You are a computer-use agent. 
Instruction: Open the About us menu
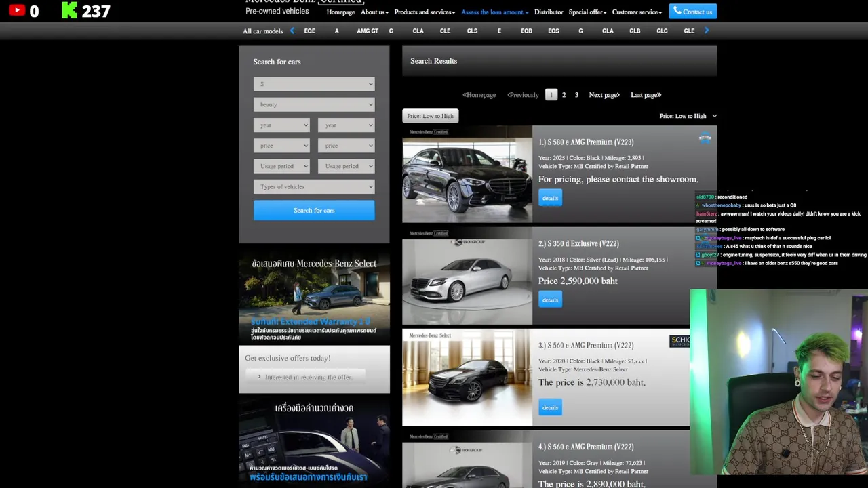pyautogui.click(x=374, y=12)
